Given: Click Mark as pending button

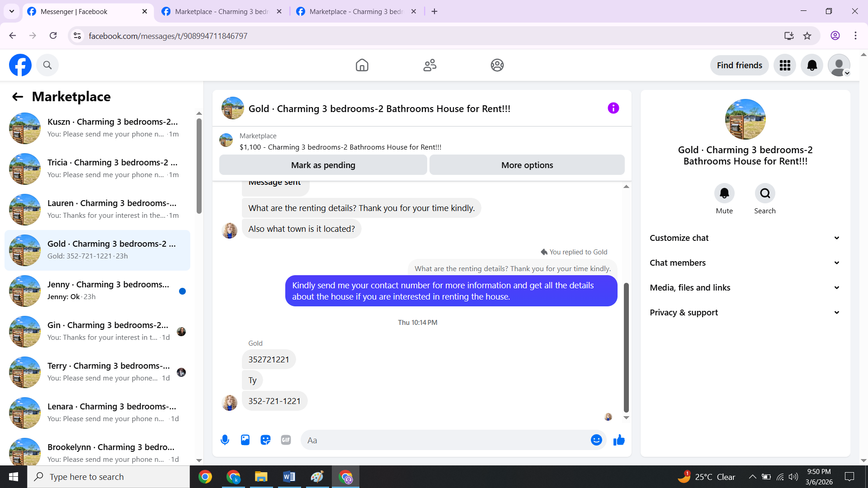Looking at the screenshot, I should coord(323,165).
